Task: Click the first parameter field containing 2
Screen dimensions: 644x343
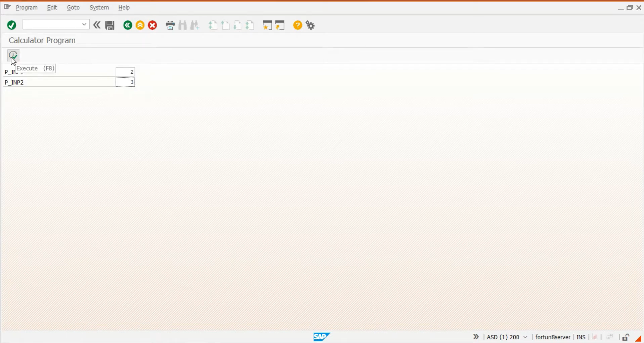Action: click(x=125, y=72)
